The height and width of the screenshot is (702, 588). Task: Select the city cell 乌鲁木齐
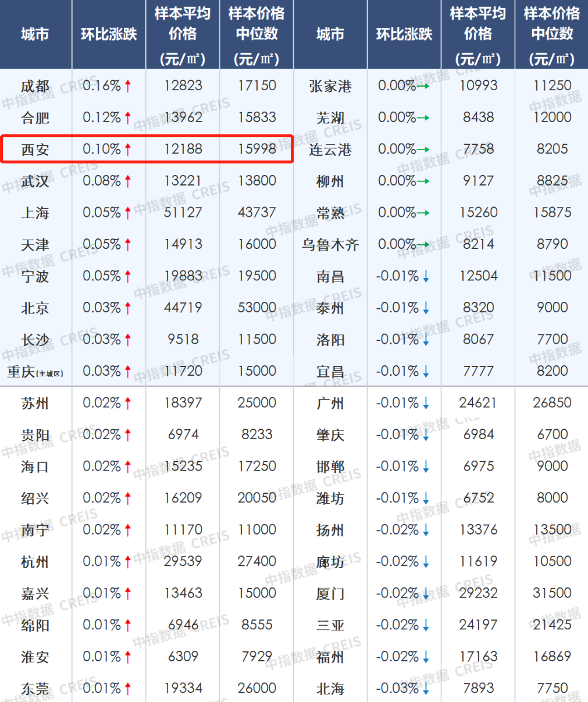coord(330,245)
